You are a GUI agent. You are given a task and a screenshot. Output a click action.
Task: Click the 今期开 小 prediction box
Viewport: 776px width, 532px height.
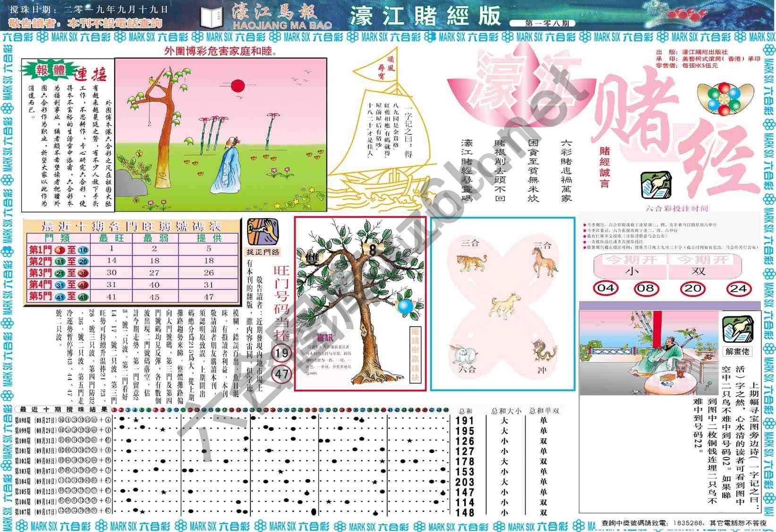tap(631, 266)
